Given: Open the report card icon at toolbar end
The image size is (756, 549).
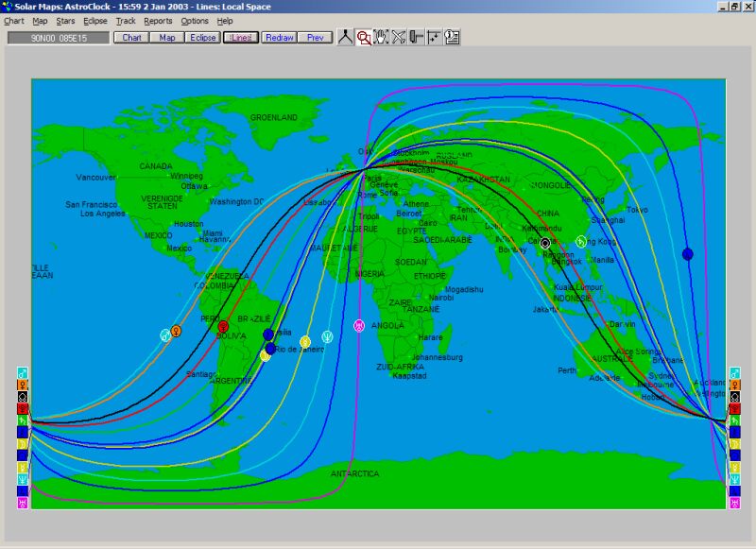Looking at the screenshot, I should pos(452,38).
